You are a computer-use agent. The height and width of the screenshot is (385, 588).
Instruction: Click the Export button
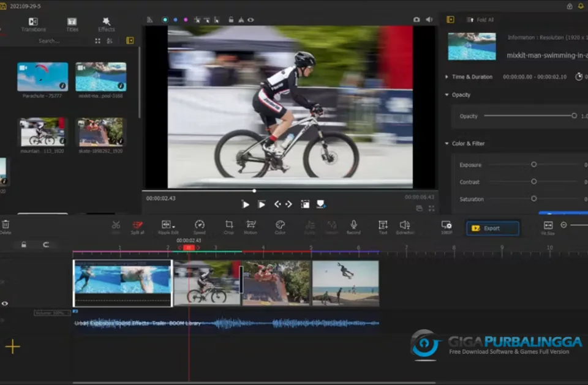coord(492,228)
